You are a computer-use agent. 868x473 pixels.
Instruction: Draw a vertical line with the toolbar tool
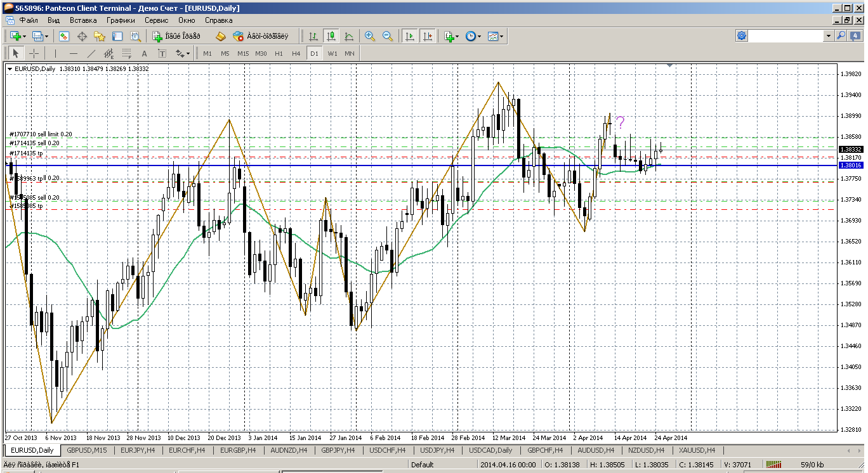click(x=55, y=53)
